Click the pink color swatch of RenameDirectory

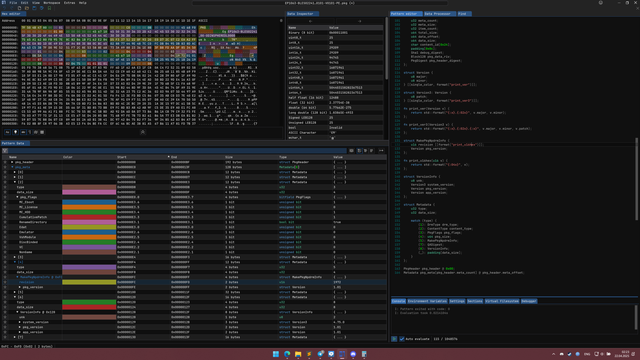[x=89, y=222]
